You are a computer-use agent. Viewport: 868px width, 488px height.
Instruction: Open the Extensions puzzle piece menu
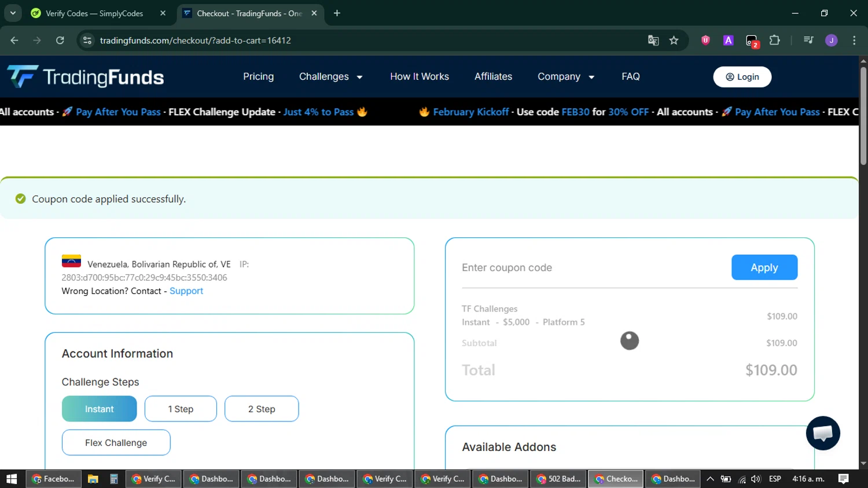[774, 41]
